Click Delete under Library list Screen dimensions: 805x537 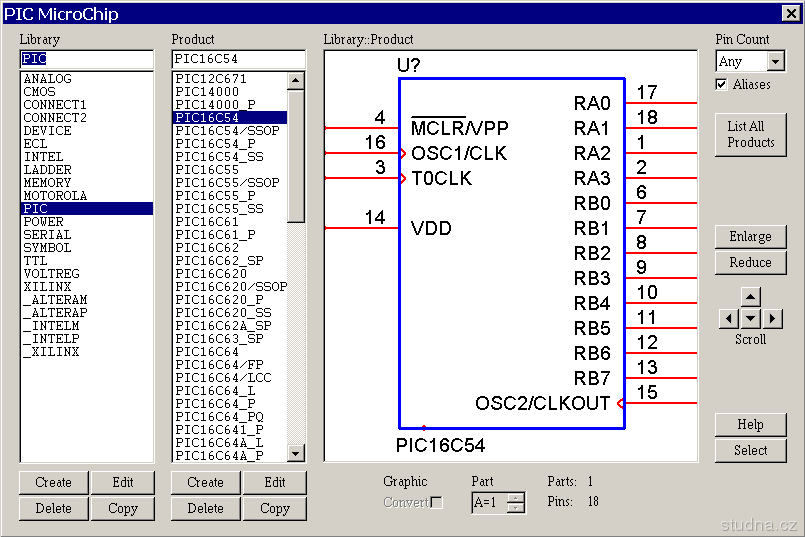[53, 508]
